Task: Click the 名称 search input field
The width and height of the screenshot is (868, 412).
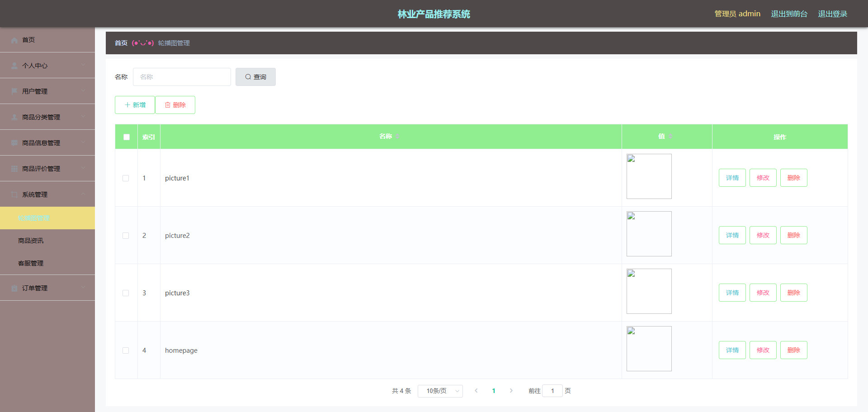Action: click(182, 77)
